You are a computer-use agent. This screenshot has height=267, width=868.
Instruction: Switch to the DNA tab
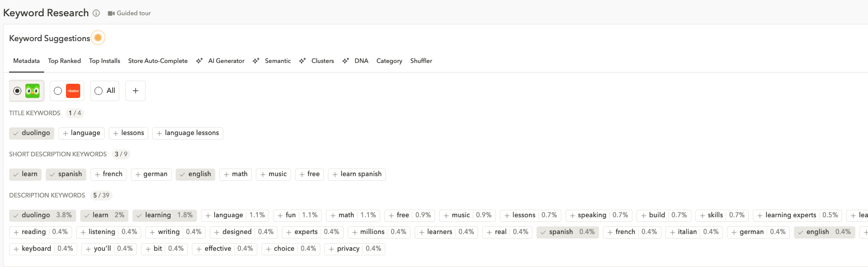tap(355, 61)
